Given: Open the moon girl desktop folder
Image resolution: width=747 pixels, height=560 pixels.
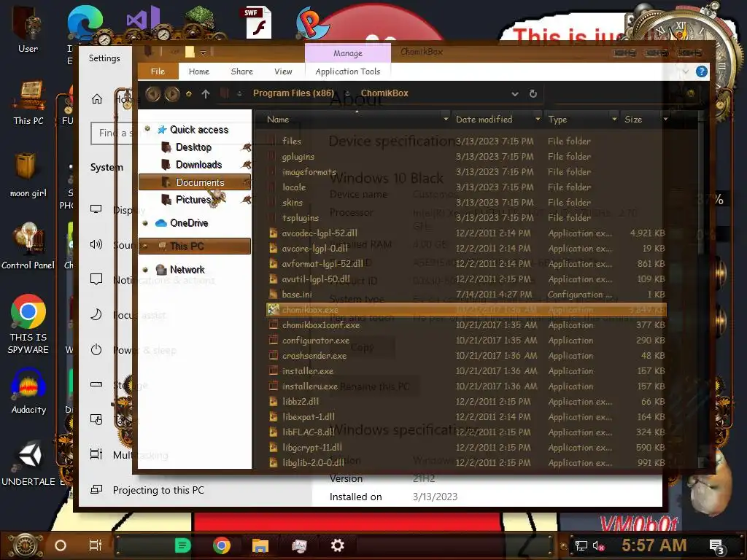Looking at the screenshot, I should [28, 175].
